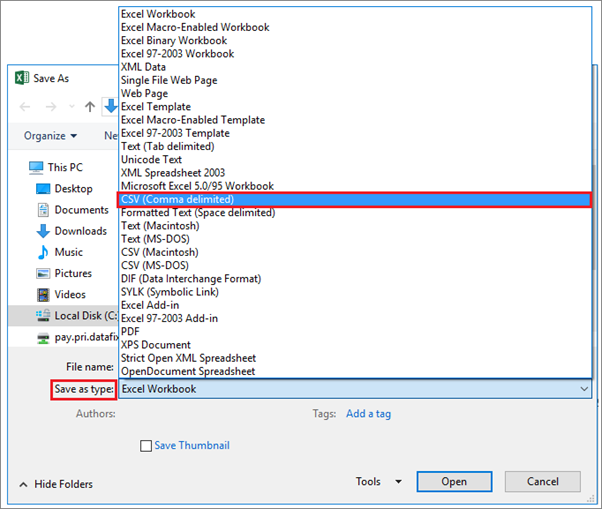Click the Authors label field

(x=96, y=414)
